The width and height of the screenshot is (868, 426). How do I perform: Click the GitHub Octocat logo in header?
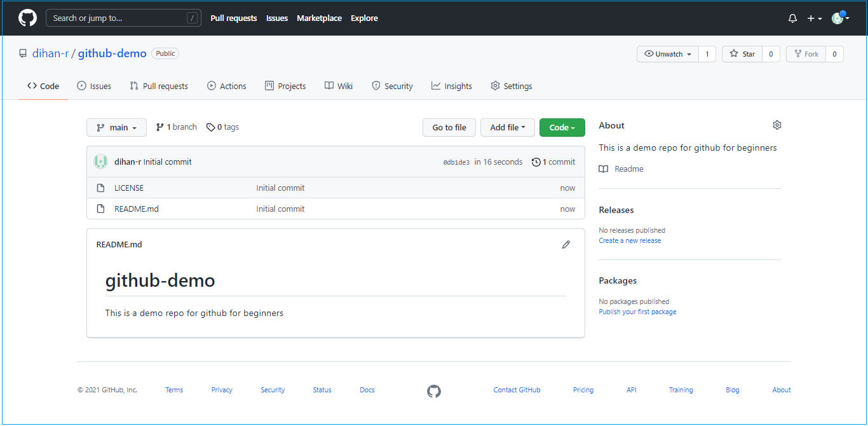point(27,18)
